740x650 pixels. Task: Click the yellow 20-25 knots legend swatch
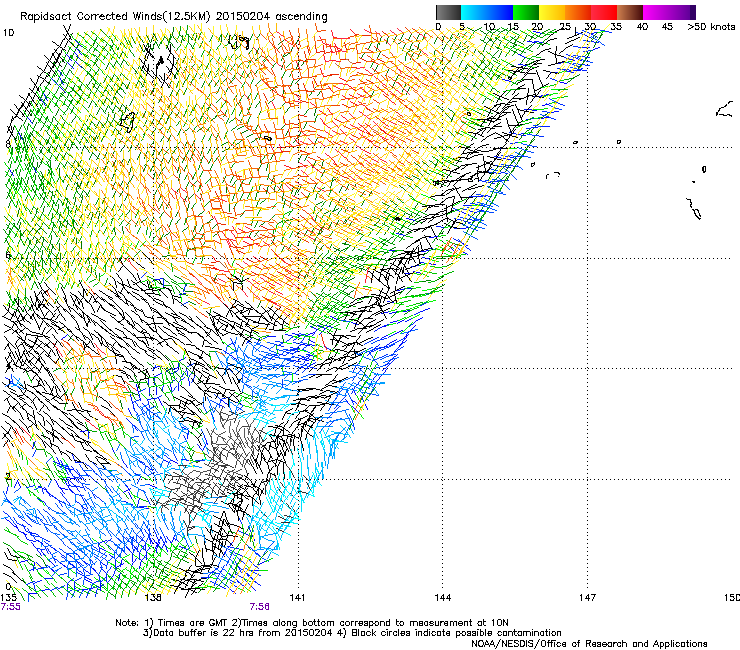552,12
